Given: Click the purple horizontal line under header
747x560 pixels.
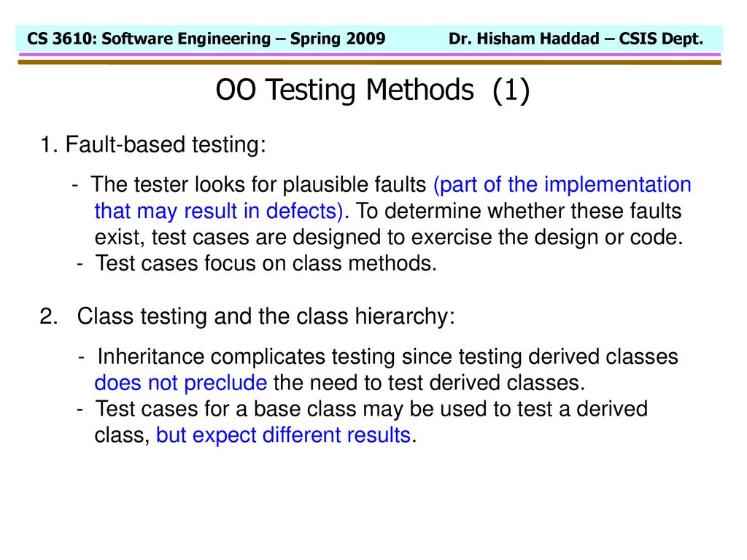Looking at the screenshot, I should point(370,55).
